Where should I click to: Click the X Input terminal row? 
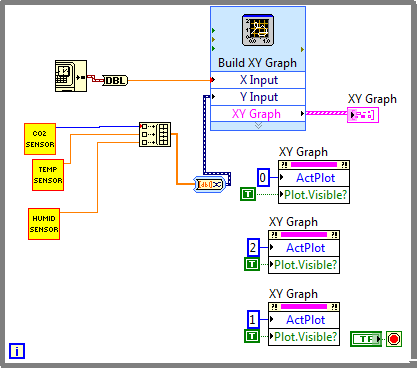(x=258, y=80)
